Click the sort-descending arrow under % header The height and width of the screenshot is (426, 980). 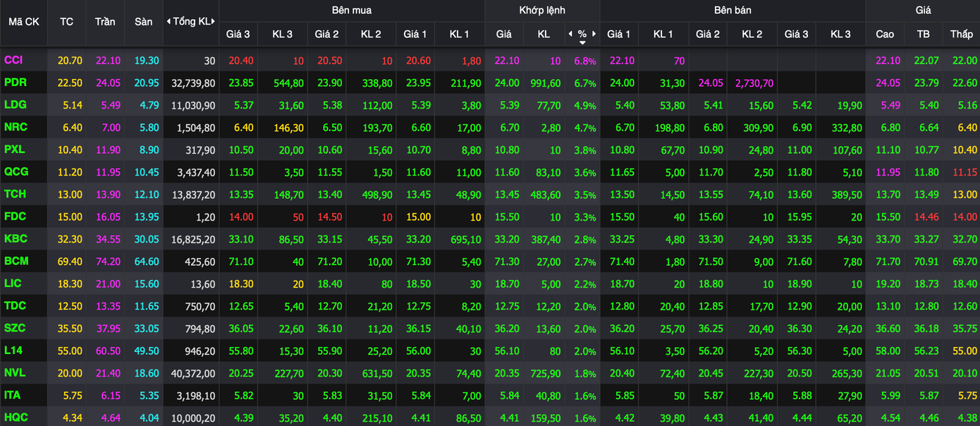(582, 43)
